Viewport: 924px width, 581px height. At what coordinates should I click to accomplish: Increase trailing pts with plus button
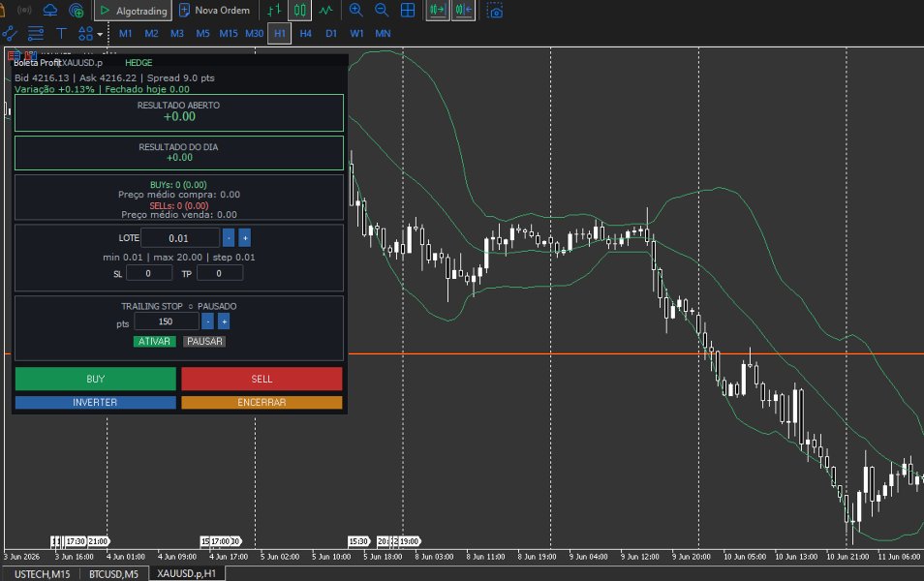(224, 321)
